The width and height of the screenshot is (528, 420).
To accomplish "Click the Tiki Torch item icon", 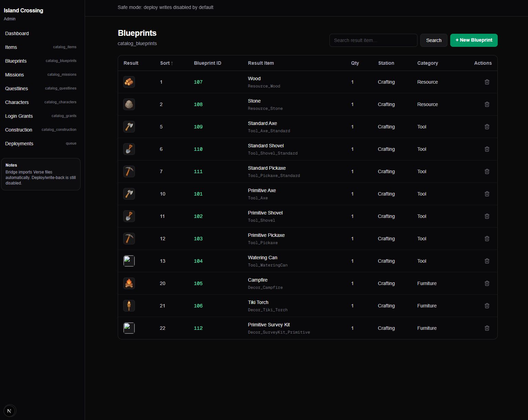I will tap(129, 306).
